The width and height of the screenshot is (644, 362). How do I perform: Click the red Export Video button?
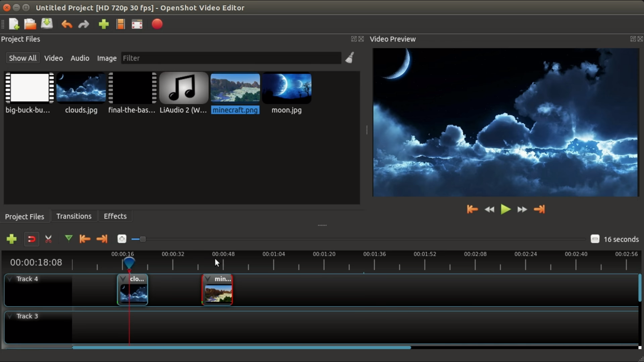tap(157, 24)
